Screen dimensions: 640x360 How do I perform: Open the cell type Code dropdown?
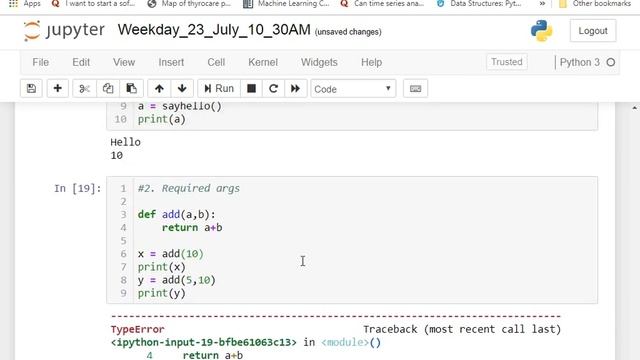[353, 89]
